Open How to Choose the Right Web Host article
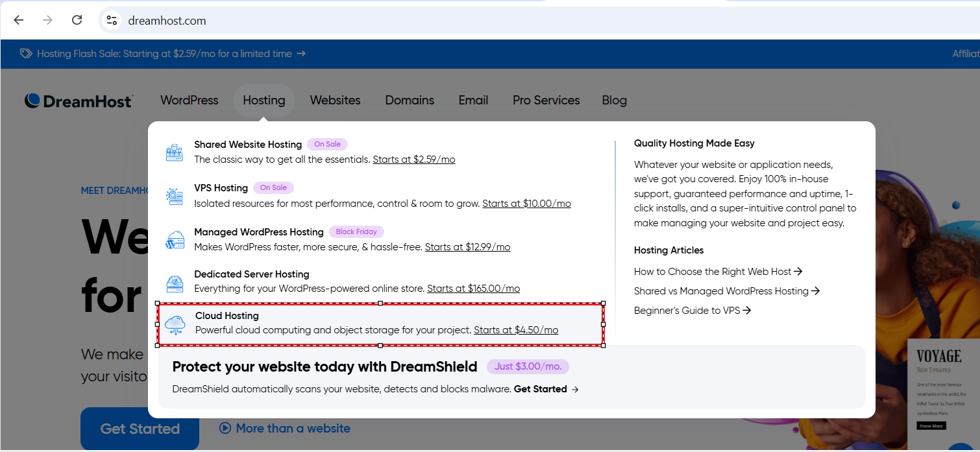Screen dimensions: 980x452 pos(718,272)
